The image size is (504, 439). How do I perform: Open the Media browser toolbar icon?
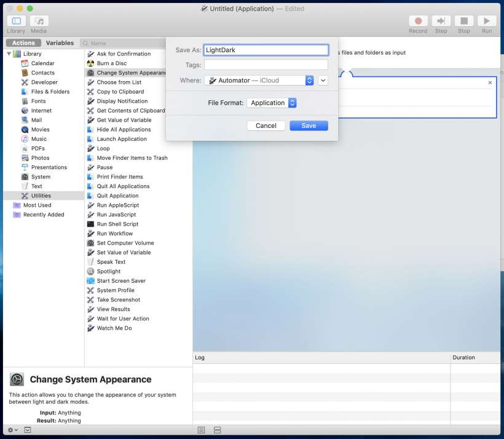click(39, 22)
